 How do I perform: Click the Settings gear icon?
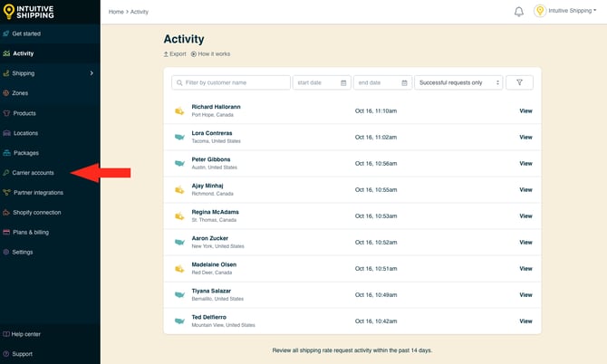click(x=6, y=252)
